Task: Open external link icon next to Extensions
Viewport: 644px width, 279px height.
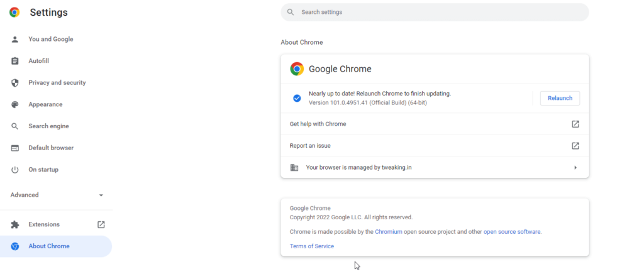Action: 101,224
